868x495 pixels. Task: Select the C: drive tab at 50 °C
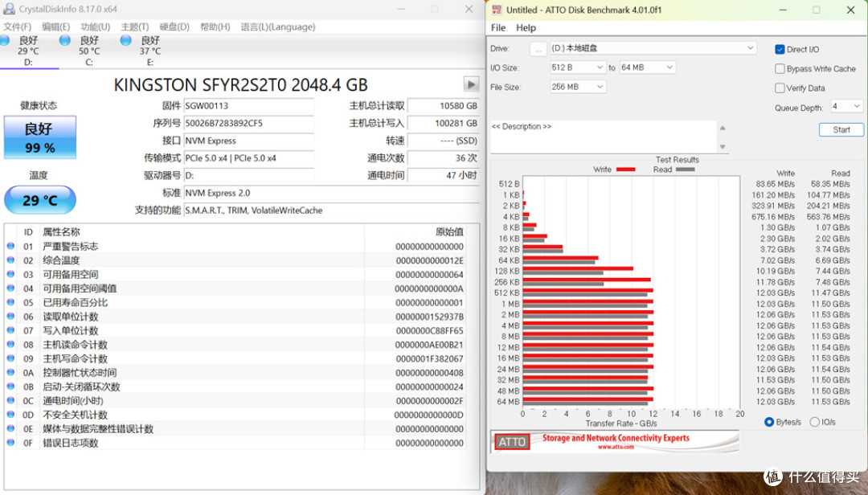point(88,51)
